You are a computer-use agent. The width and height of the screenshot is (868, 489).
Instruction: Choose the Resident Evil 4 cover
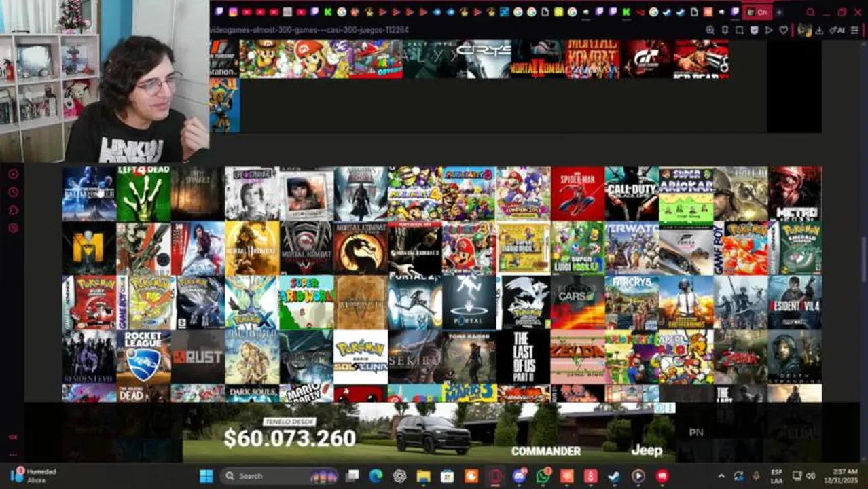pyautogui.click(x=795, y=302)
